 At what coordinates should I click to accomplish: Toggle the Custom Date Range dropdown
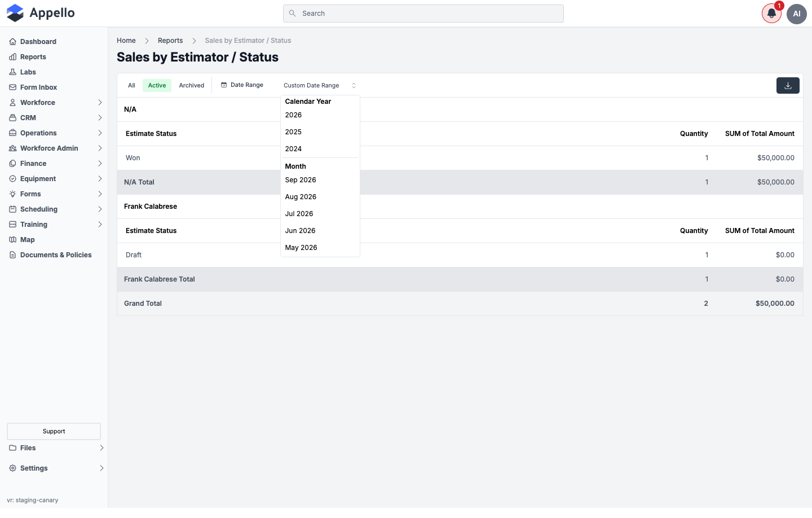click(x=320, y=86)
